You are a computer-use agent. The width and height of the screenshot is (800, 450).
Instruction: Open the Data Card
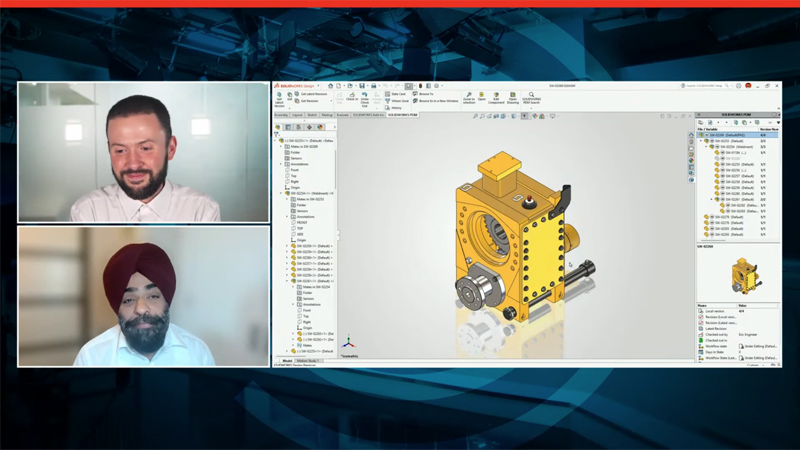[x=395, y=94]
